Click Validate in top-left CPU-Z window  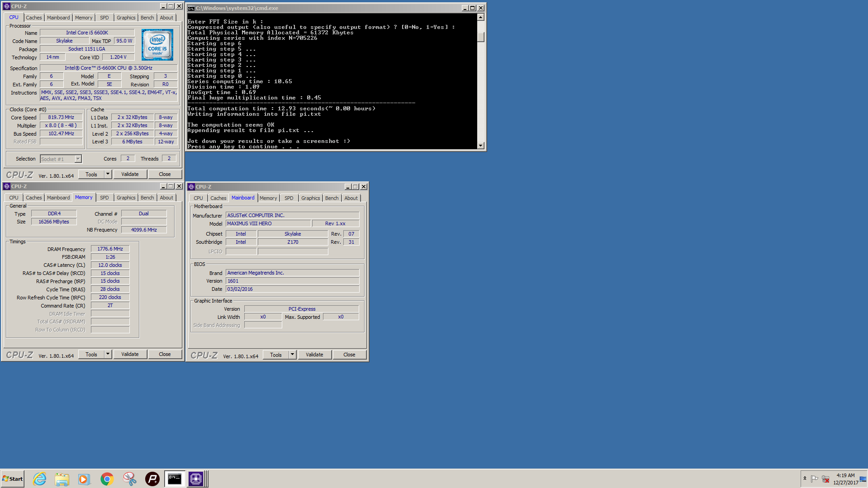pyautogui.click(x=130, y=174)
